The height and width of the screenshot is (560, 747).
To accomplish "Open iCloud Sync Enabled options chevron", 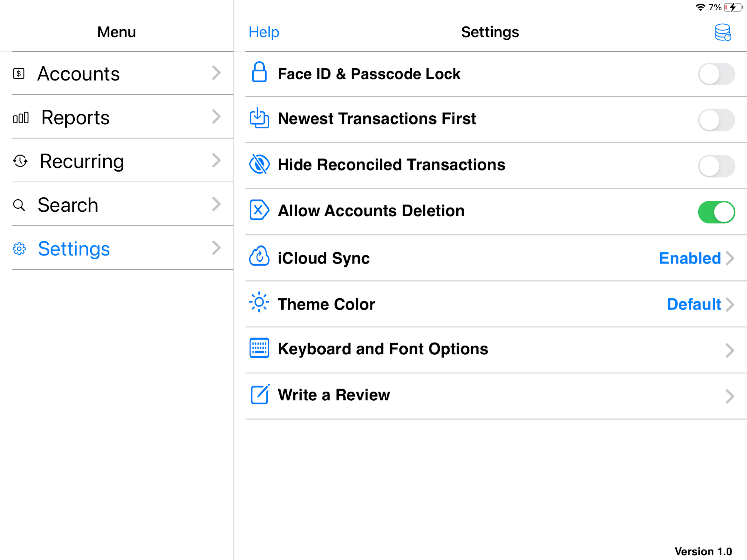I will pos(730,258).
